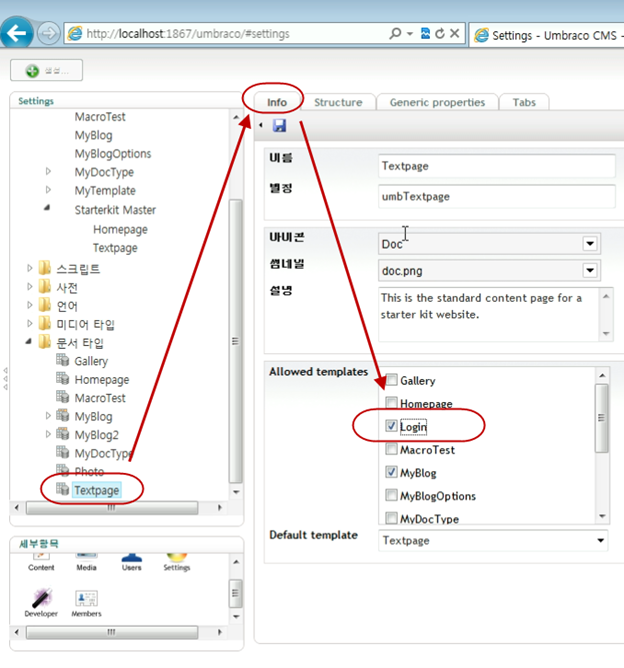Click the folder icon next to 사전
Image resolution: width=624 pixels, height=668 pixels.
tap(45, 286)
